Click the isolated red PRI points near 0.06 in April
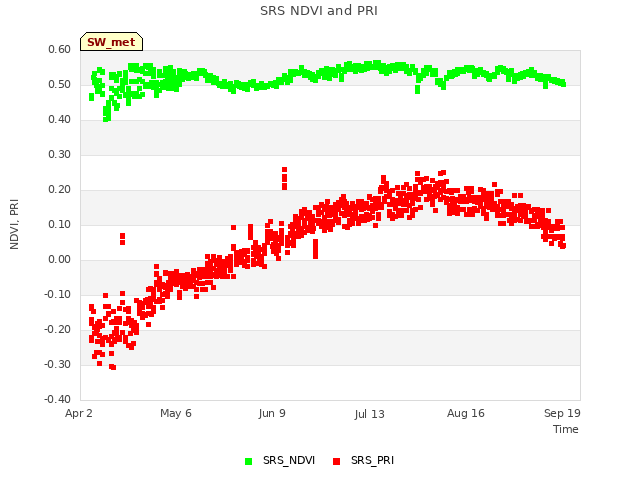Screen dimensions: 640x480 122,239
